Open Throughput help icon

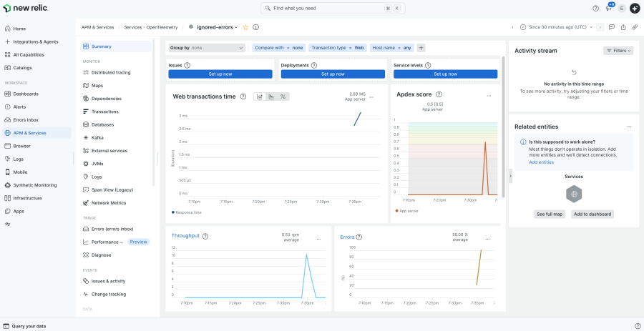[x=205, y=236]
